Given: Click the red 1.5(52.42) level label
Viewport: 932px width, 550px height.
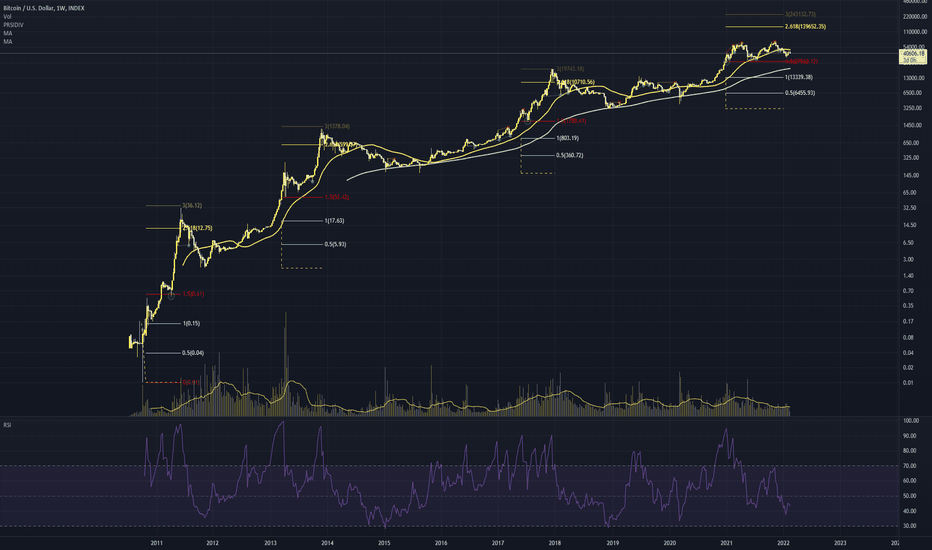Looking at the screenshot, I should (336, 197).
